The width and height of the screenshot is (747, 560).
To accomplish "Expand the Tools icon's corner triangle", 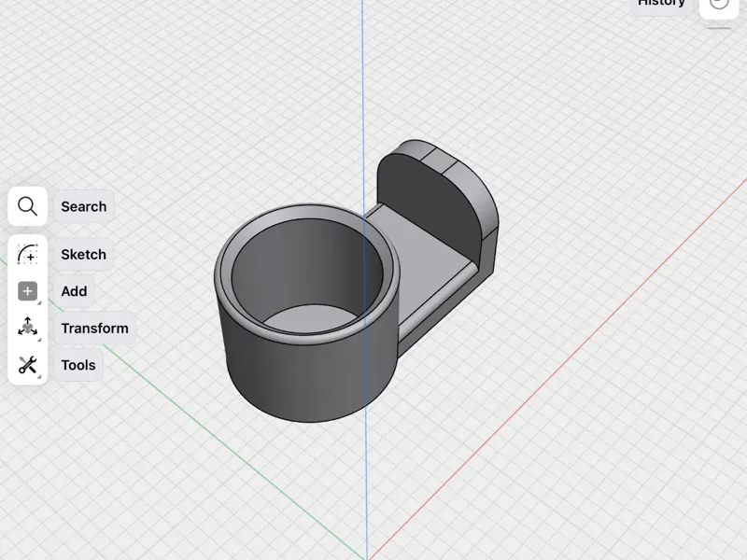I will click(x=39, y=377).
